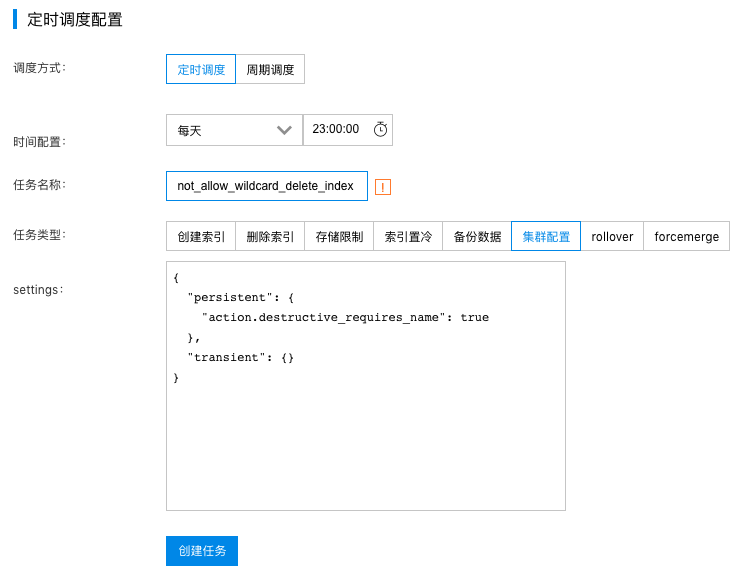Switch to 周期调度 scheduling mode
The image size is (749, 566).
point(270,69)
